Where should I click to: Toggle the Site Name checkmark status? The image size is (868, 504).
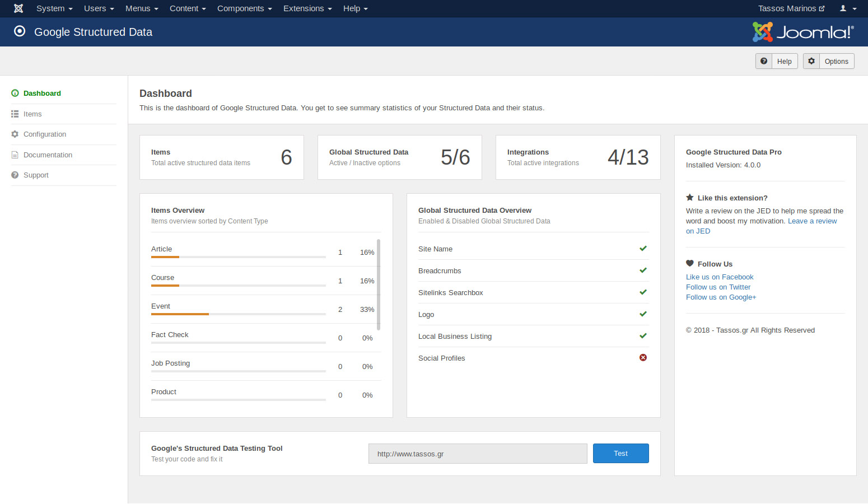(x=643, y=249)
